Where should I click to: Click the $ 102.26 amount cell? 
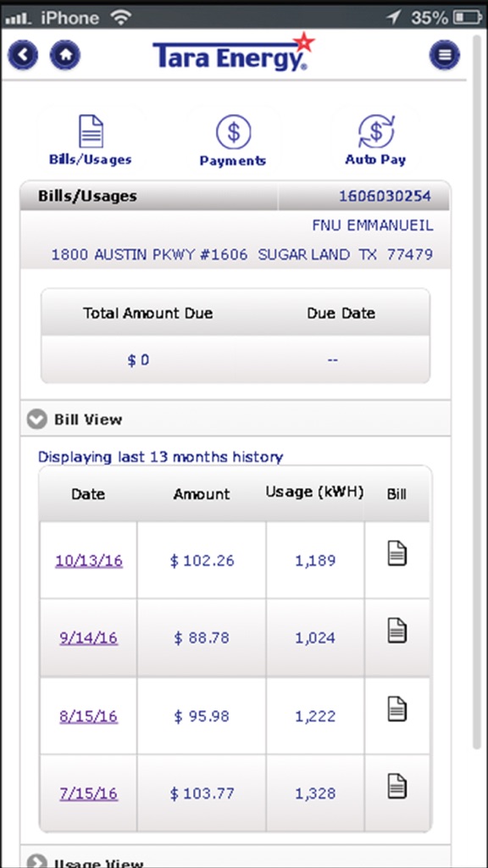[x=202, y=561]
